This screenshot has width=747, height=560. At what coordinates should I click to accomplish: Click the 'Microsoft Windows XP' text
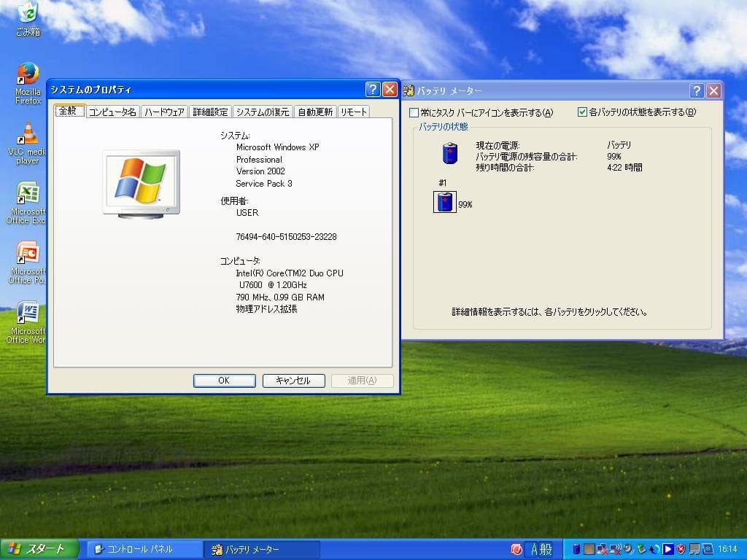(x=278, y=147)
